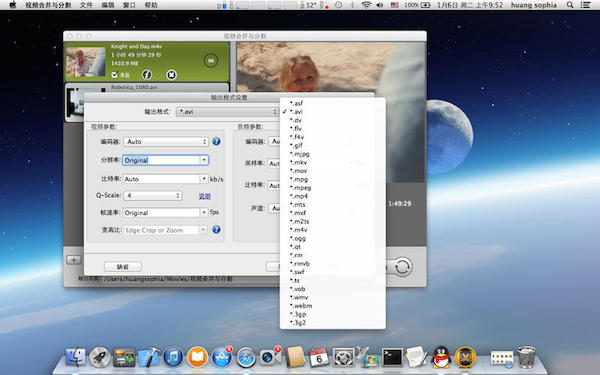Open the video encoder Auto dropdown

tap(166, 142)
